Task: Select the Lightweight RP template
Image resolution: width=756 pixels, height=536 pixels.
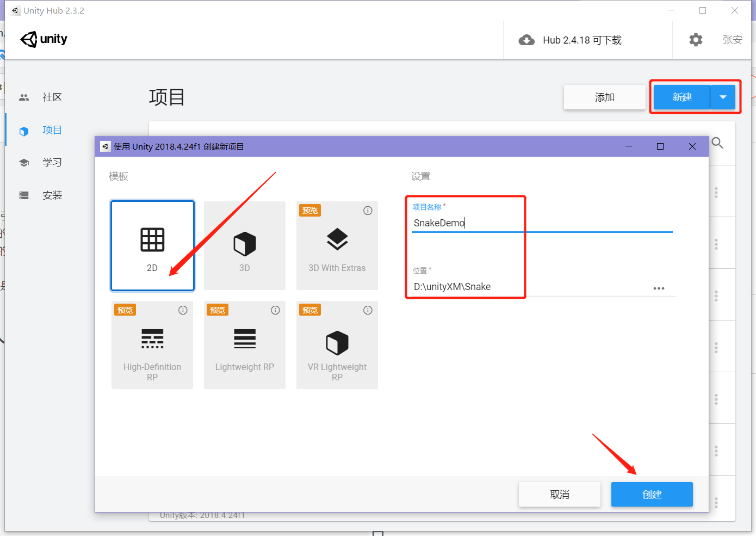Action: point(245,345)
